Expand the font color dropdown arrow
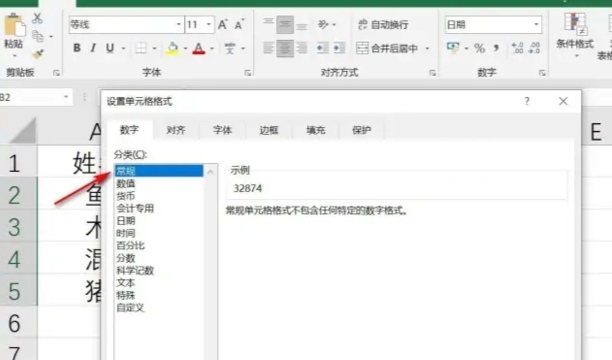 click(212, 48)
